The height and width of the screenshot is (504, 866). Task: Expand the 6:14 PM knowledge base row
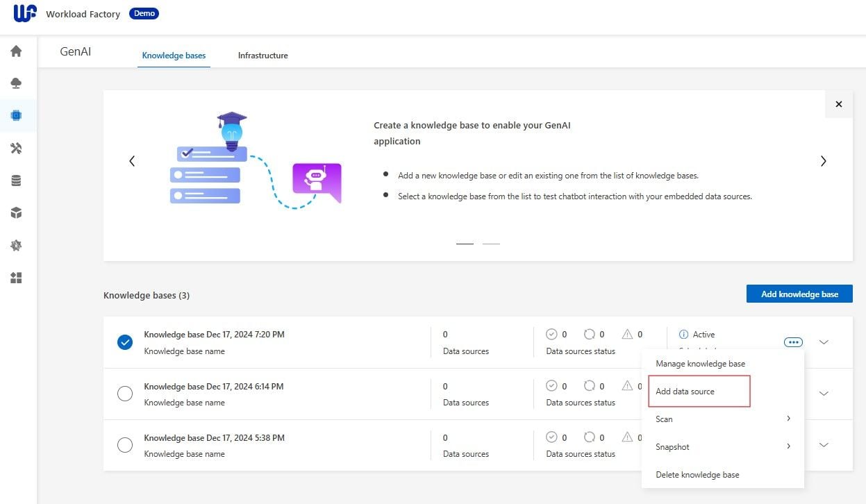[824, 394]
